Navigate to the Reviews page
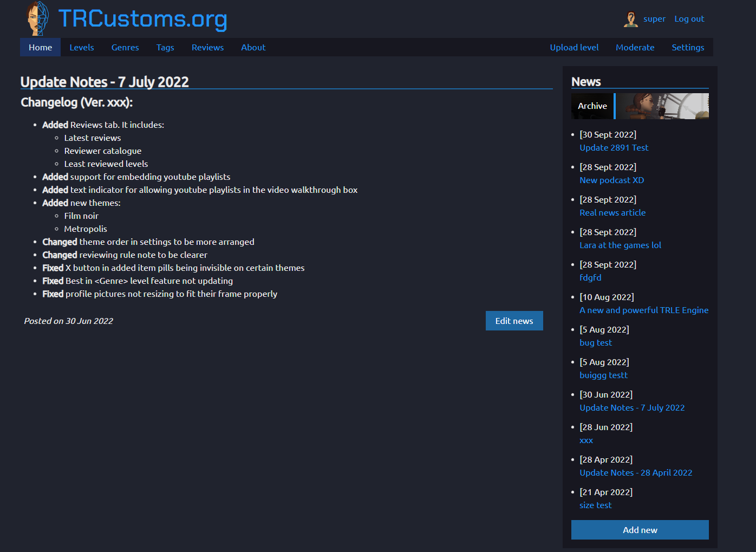The height and width of the screenshot is (552, 756). (x=207, y=47)
